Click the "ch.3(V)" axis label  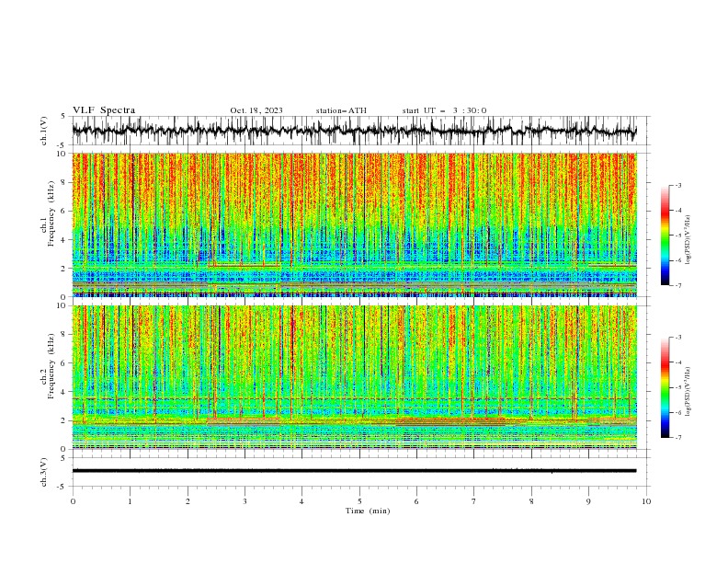coord(44,472)
